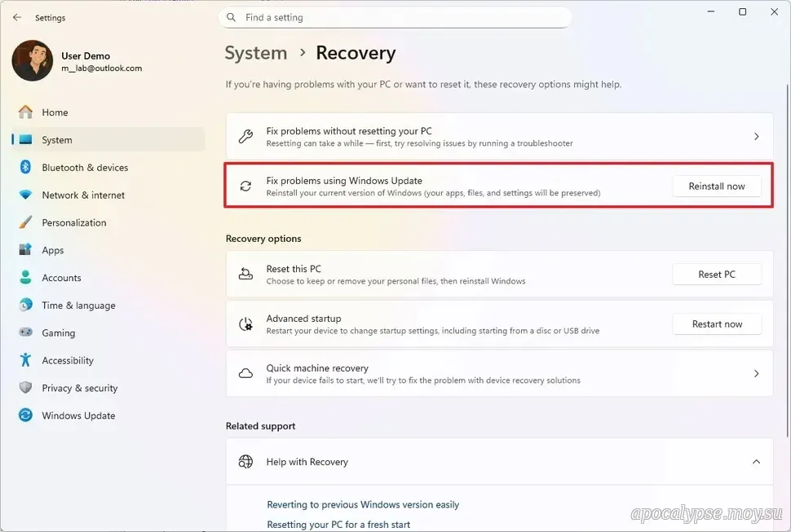791x532 pixels.
Task: Go to Time & language settings
Action: pyautogui.click(x=78, y=306)
